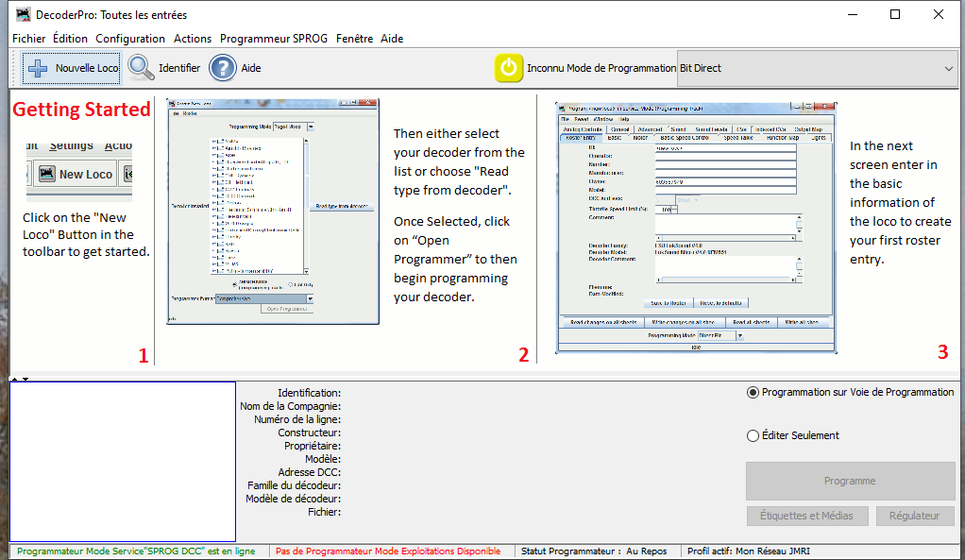Click the Modèle: label
The height and width of the screenshot is (560, 965).
click(323, 459)
